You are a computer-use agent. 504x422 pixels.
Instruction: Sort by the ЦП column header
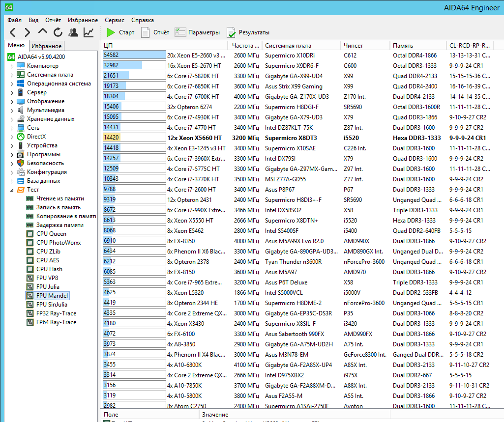(x=164, y=46)
